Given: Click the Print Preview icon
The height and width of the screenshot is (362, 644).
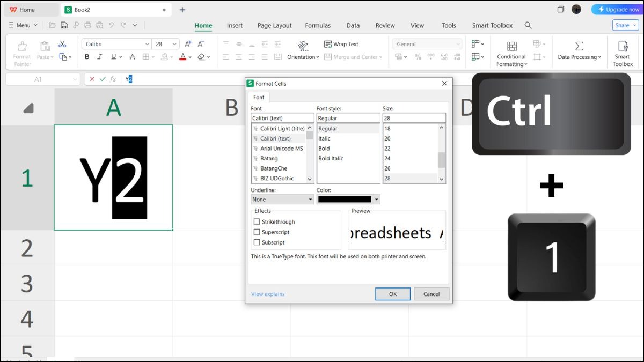Looking at the screenshot, I should coord(99,25).
